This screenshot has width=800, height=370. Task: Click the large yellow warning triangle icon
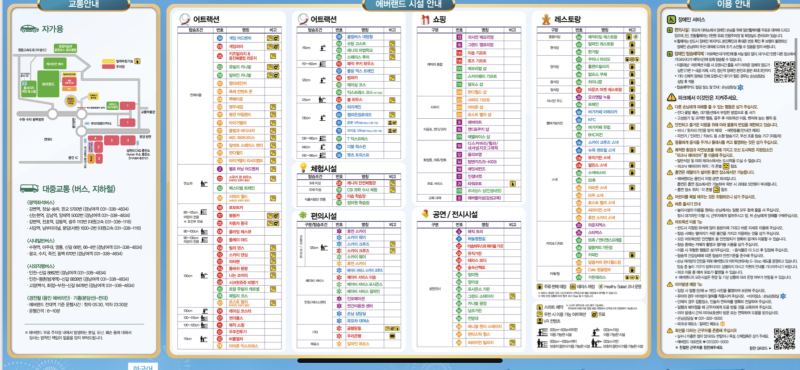671,97
